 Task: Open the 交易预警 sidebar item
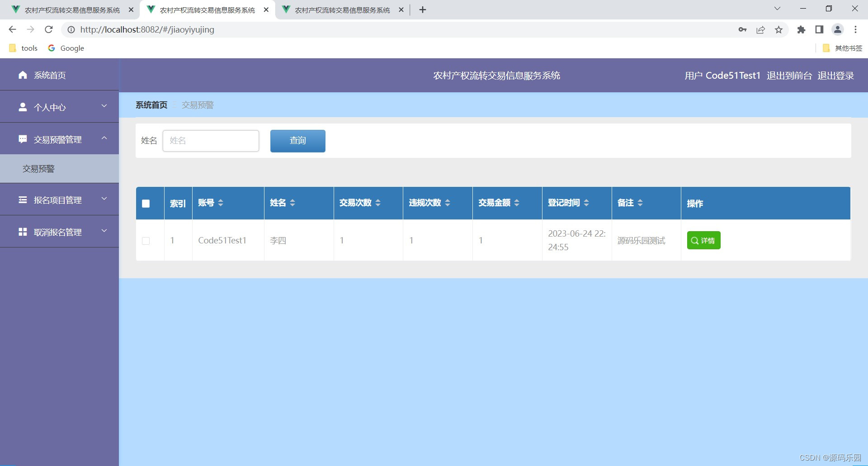pyautogui.click(x=39, y=168)
